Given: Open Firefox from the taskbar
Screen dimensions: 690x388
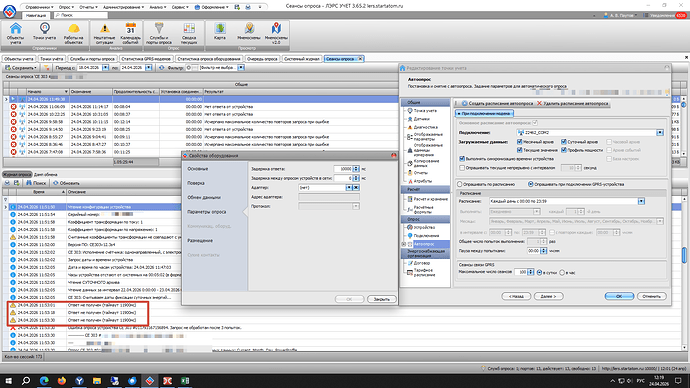Looking at the screenshot, I should pyautogui.click(x=62, y=381).
